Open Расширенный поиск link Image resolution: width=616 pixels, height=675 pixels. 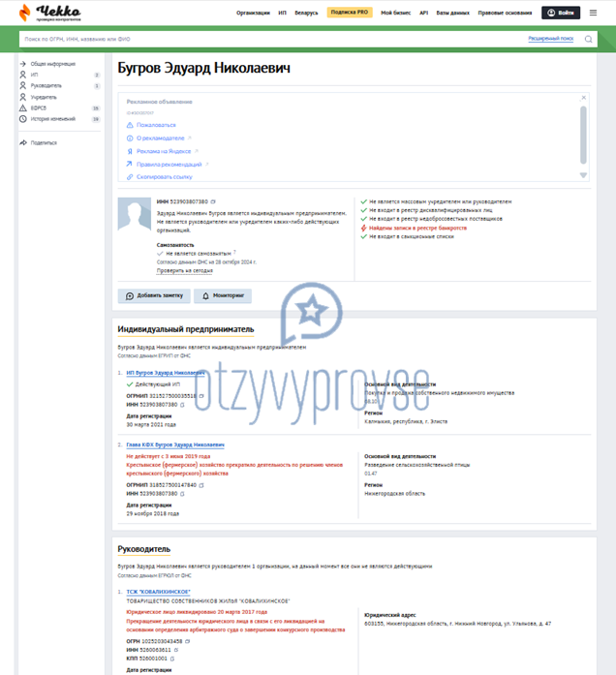click(550, 39)
